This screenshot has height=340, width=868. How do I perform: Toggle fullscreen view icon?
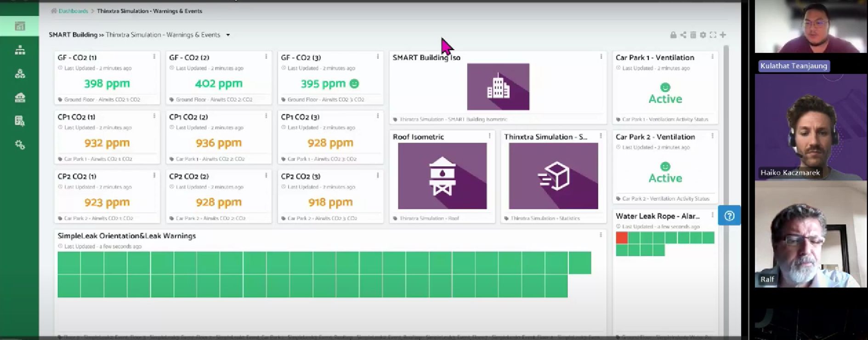[x=713, y=35]
